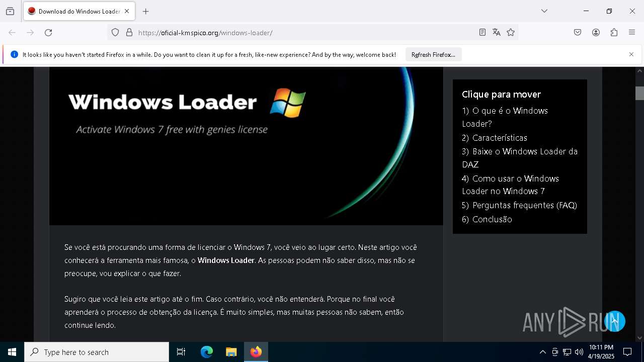Expand the list all tabs chevron
This screenshot has height=362, width=644.
click(x=544, y=11)
